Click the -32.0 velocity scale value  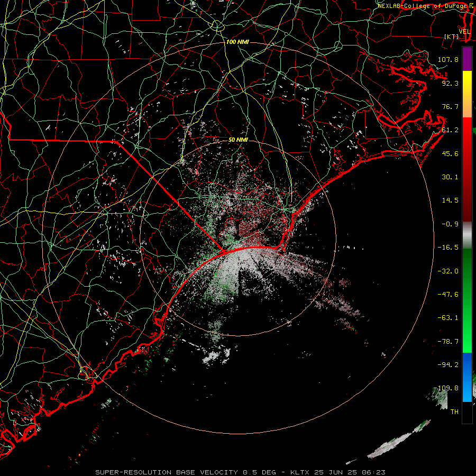448,271
